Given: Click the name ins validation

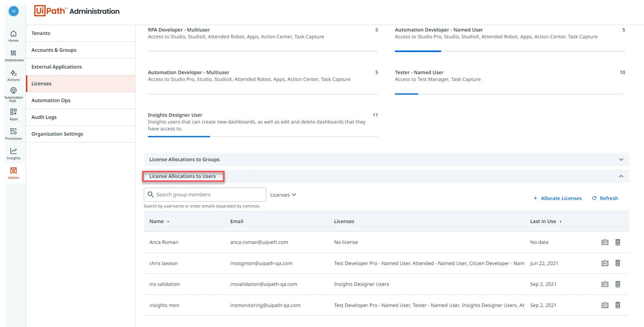Looking at the screenshot, I should [x=164, y=284].
